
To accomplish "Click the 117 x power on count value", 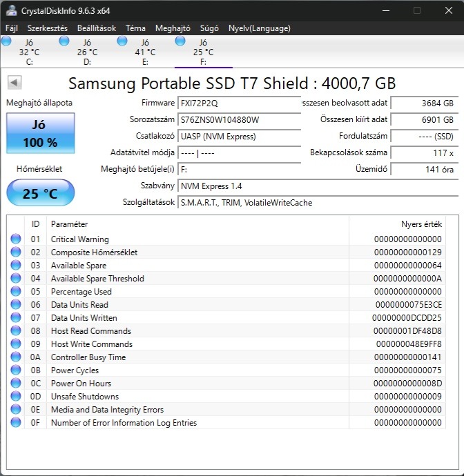I will pyautogui.click(x=424, y=152).
